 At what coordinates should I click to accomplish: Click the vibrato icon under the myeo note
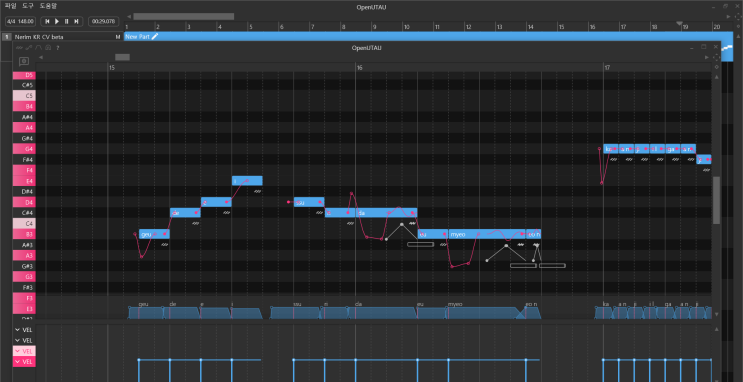521,245
